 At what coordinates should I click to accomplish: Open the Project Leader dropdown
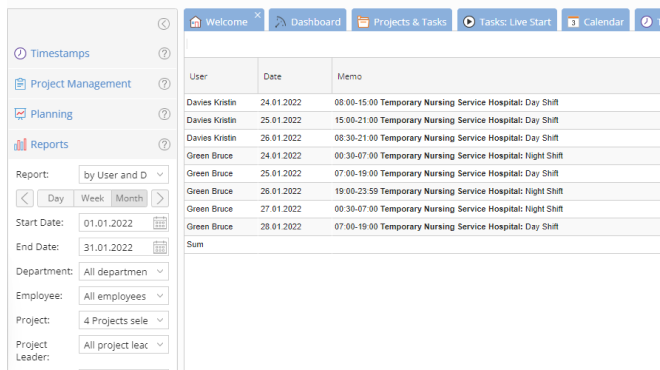tap(124, 345)
